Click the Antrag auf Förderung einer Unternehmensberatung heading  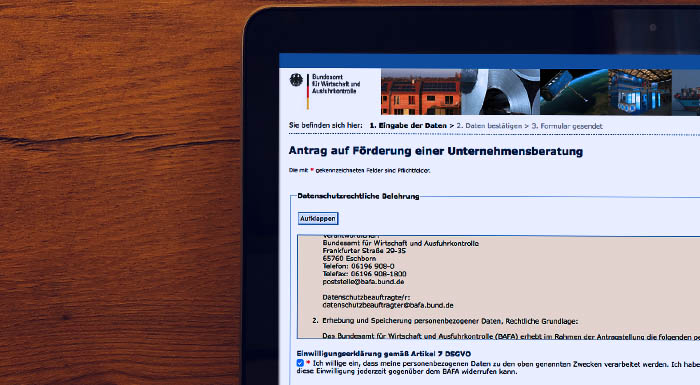(436, 151)
